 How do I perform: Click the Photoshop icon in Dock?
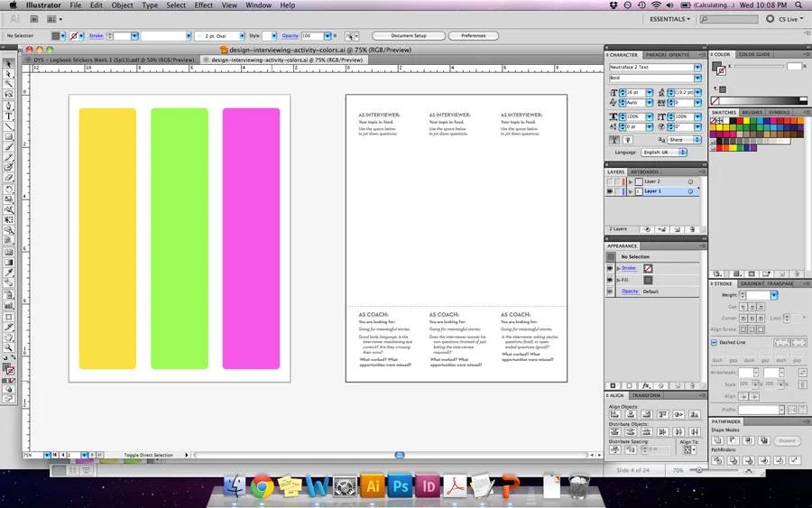401,485
